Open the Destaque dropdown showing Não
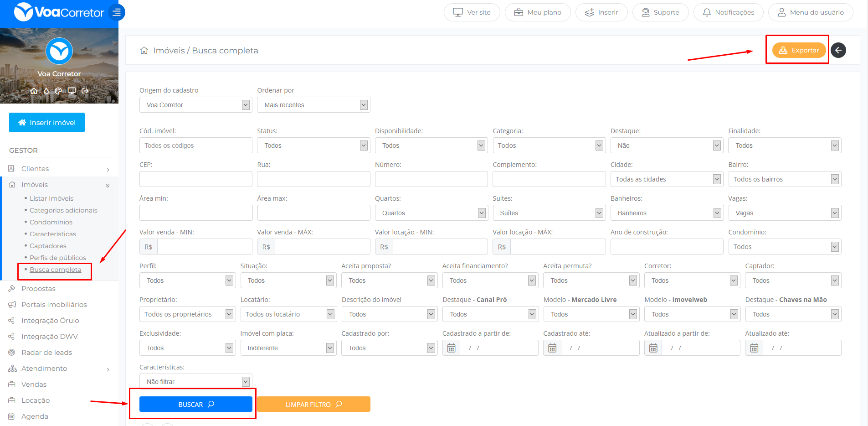The image size is (868, 426). tap(666, 145)
